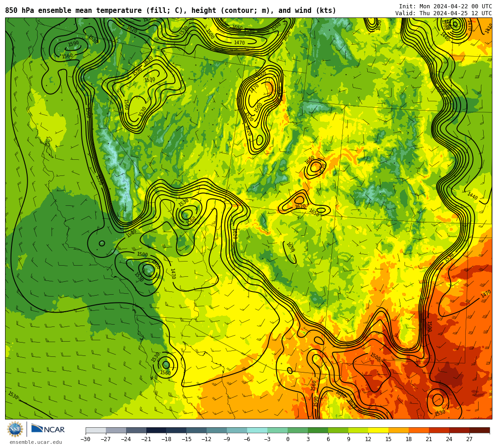Pick the colorbar segment between −24 and −21
Screen dimensions: 497x448
(x=136, y=430)
